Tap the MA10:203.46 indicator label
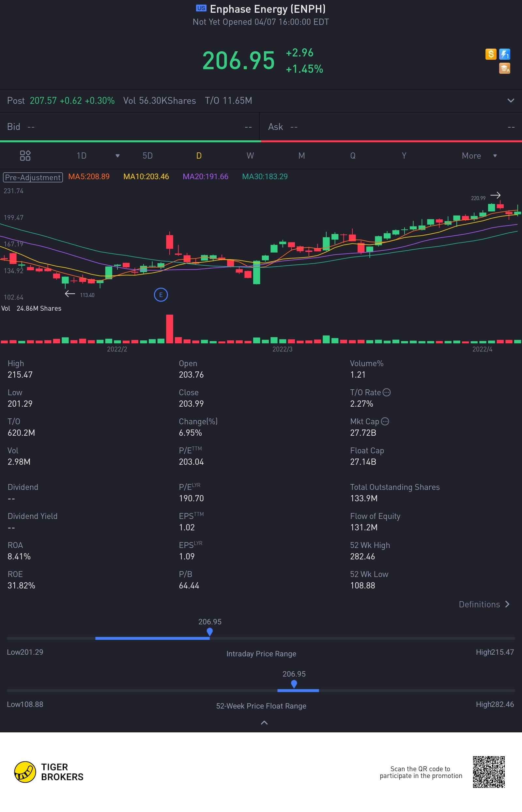522x812 pixels. [146, 177]
